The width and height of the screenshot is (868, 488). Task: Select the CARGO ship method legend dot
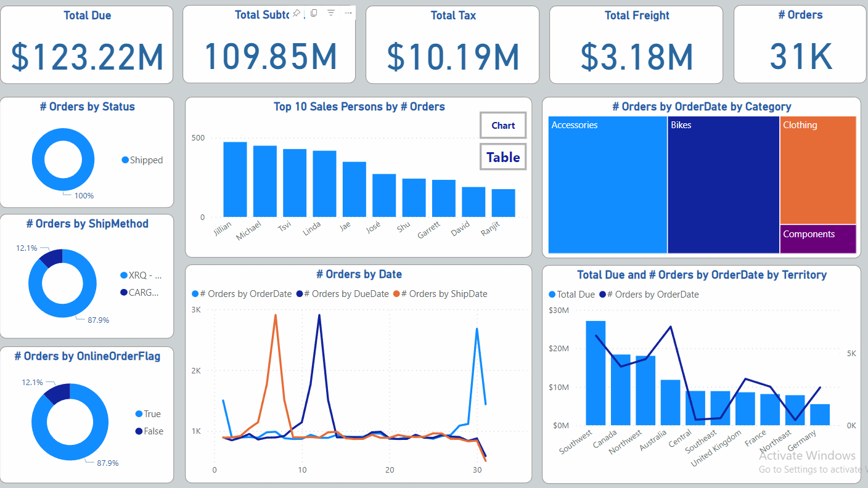click(x=124, y=293)
